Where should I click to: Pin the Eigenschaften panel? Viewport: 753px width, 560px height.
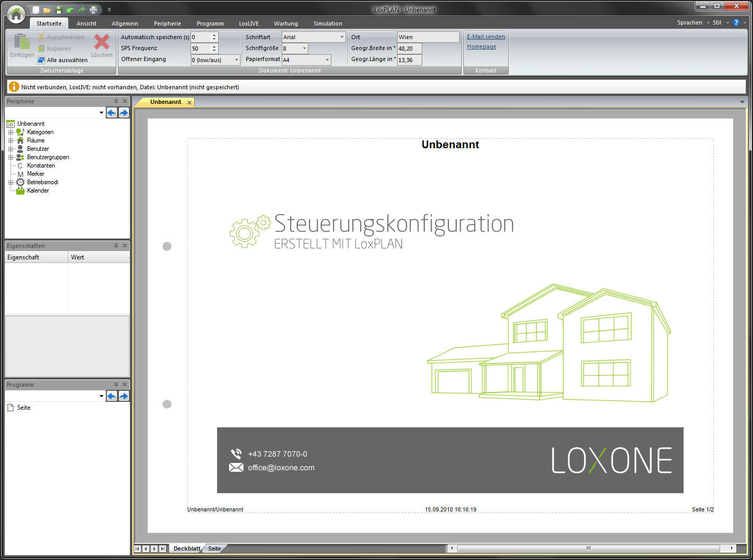116,246
